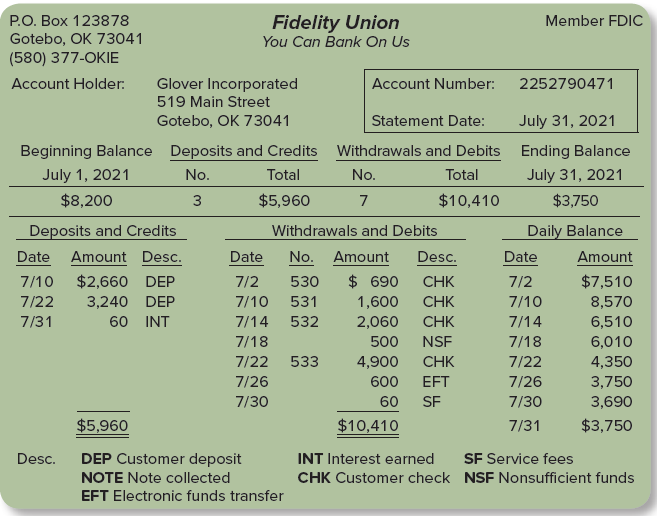This screenshot has height=516, width=657.
Task: Select the account number 2252790471
Action: tap(566, 84)
